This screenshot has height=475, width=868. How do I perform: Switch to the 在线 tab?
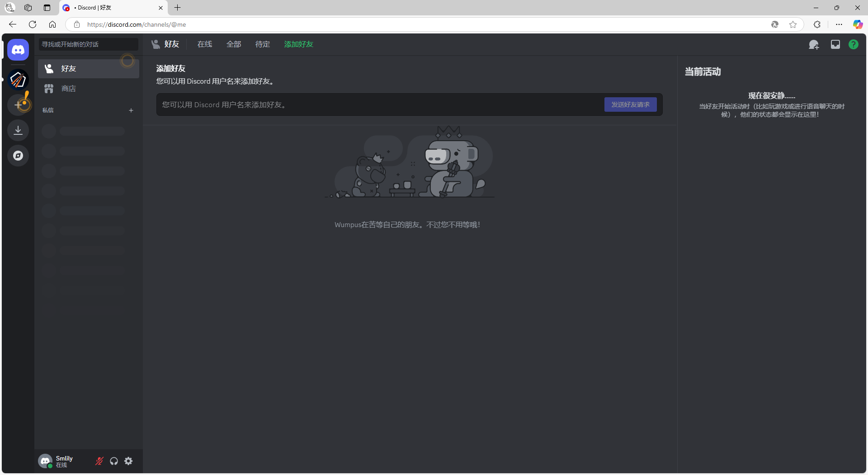pos(205,44)
